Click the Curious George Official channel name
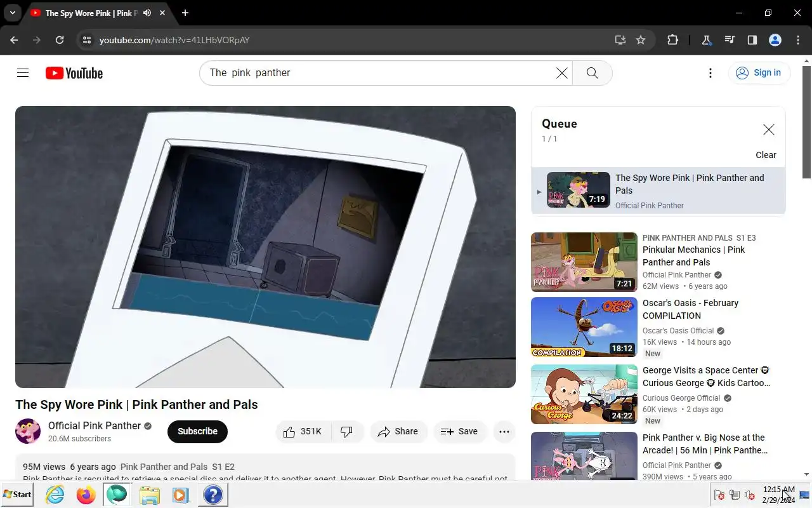Screen dimensions: 812x508 point(681,398)
